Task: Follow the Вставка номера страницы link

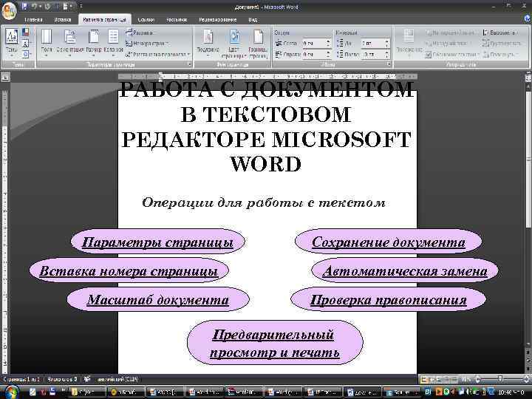Action: (x=129, y=271)
